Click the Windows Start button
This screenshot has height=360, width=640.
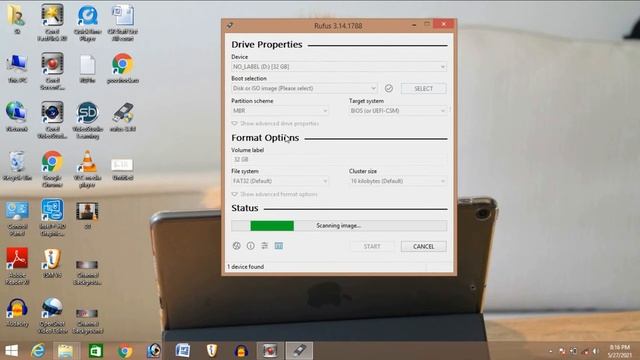(x=11, y=351)
